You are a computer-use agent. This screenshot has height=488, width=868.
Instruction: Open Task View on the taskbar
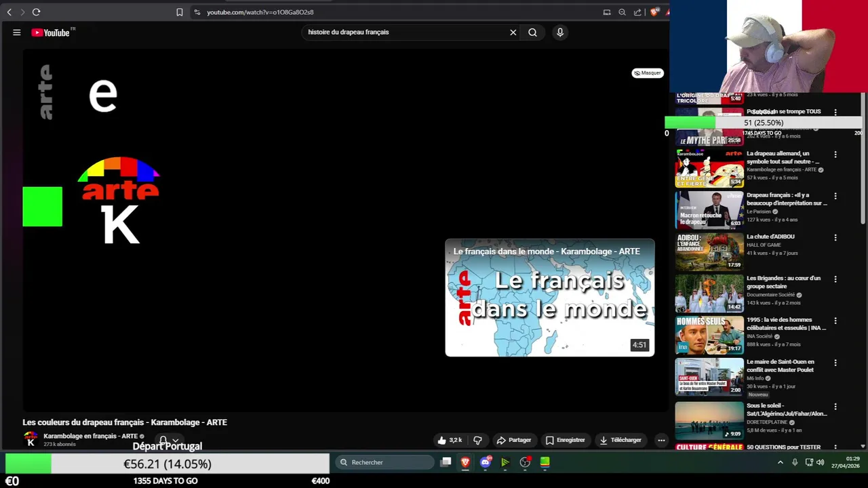click(x=446, y=462)
